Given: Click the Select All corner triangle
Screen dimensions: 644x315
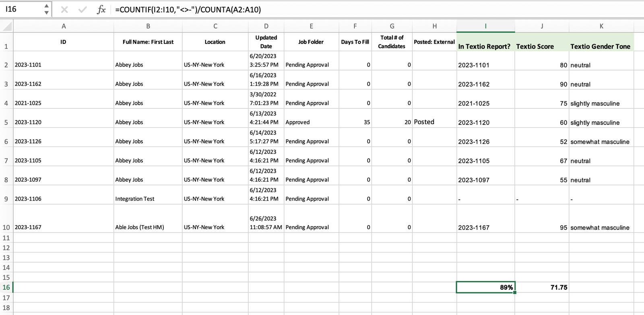Looking at the screenshot, I should pyautogui.click(x=7, y=27).
